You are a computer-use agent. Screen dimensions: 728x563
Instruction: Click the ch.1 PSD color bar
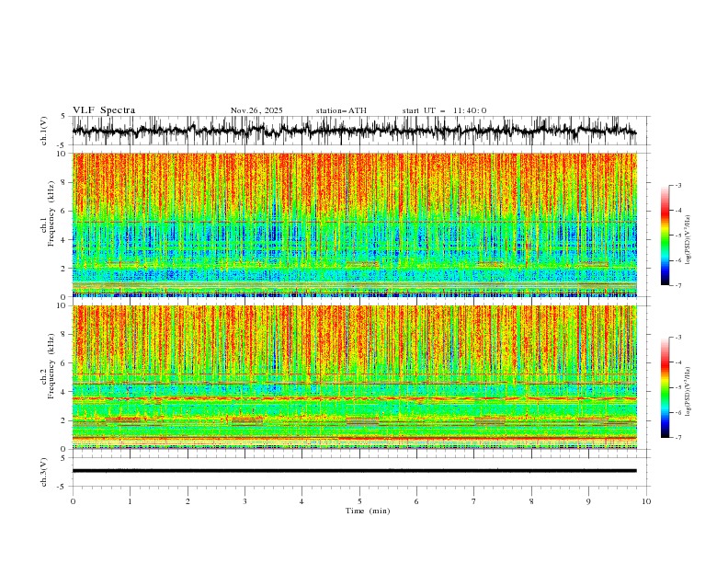(x=665, y=236)
